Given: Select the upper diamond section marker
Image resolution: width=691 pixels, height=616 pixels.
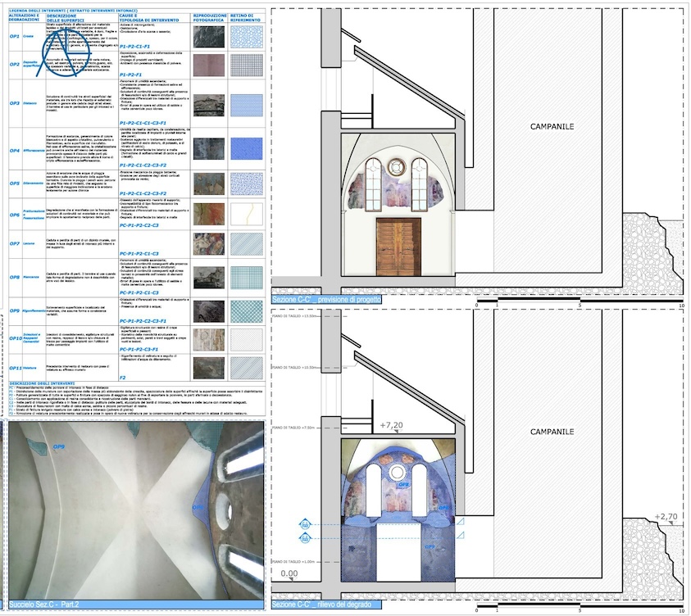Looking at the screenshot, I should (304, 524).
